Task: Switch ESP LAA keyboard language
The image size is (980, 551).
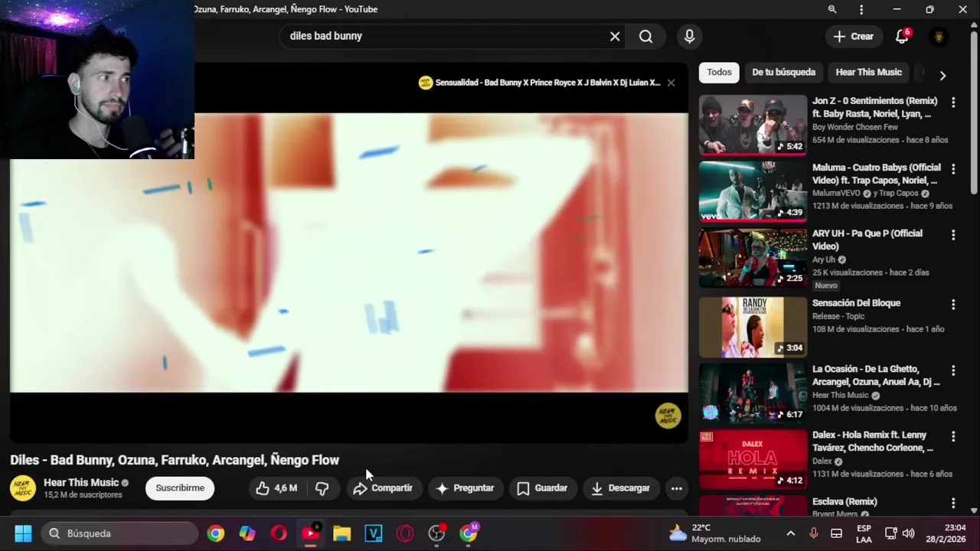Action: tap(864, 533)
